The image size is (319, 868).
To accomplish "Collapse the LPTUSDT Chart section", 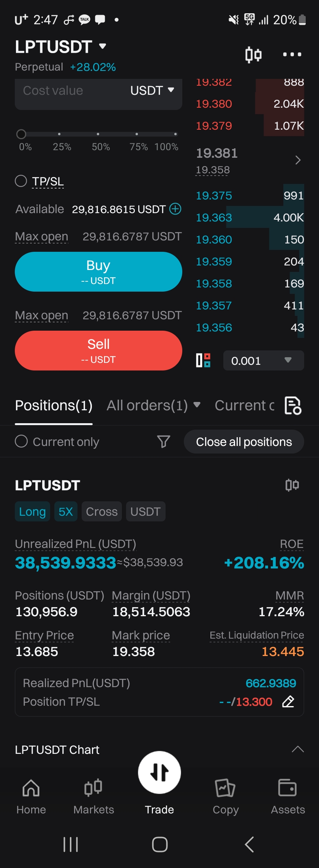I will [x=298, y=749].
